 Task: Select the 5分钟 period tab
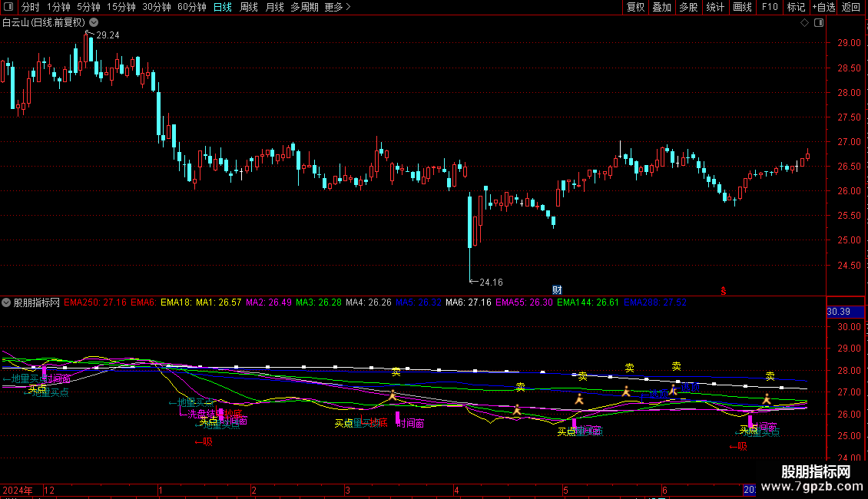(x=88, y=7)
